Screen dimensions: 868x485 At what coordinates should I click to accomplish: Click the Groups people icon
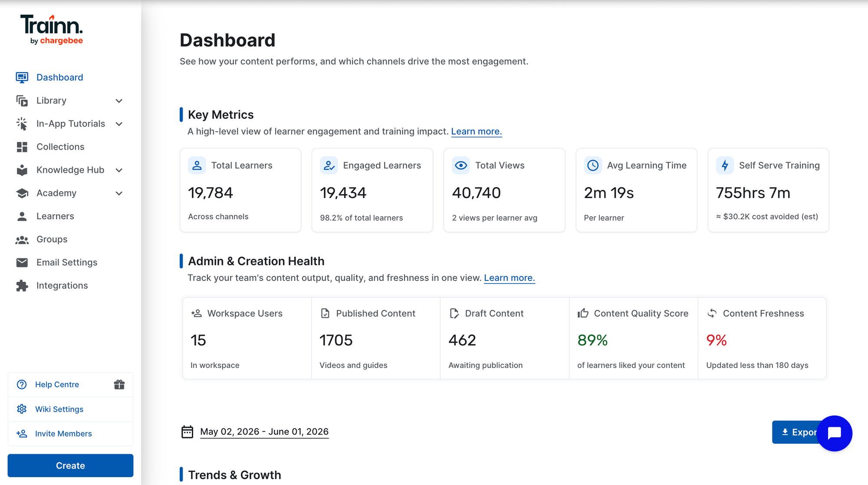[x=22, y=240]
